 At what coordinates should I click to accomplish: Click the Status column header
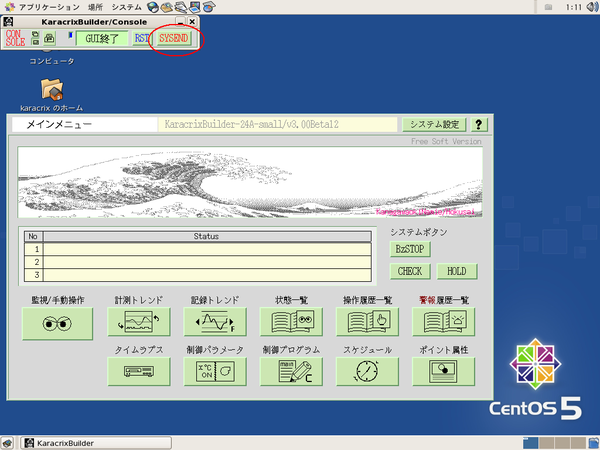click(x=207, y=236)
